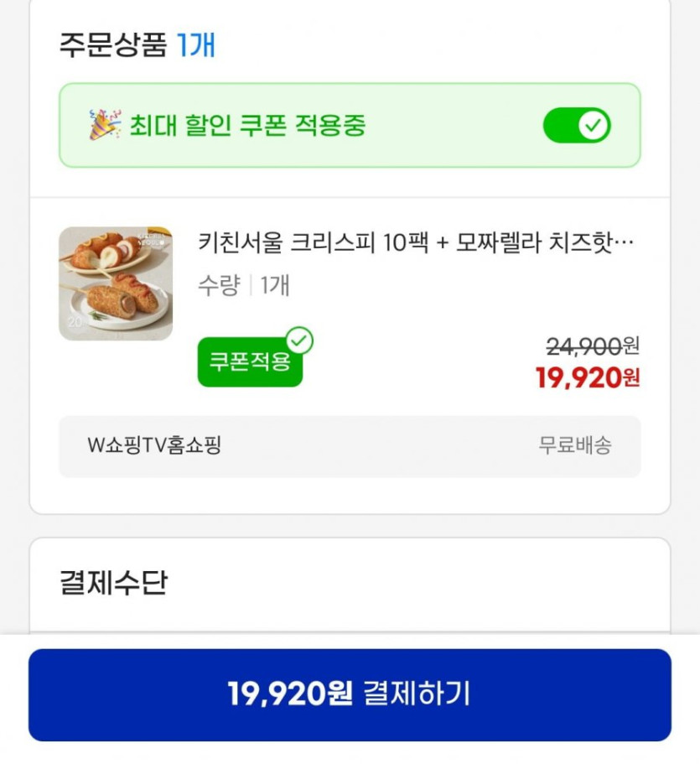Tap the 최대 할인 쿠폰 적용중 label
The image size is (700, 764).
pyautogui.click(x=247, y=126)
